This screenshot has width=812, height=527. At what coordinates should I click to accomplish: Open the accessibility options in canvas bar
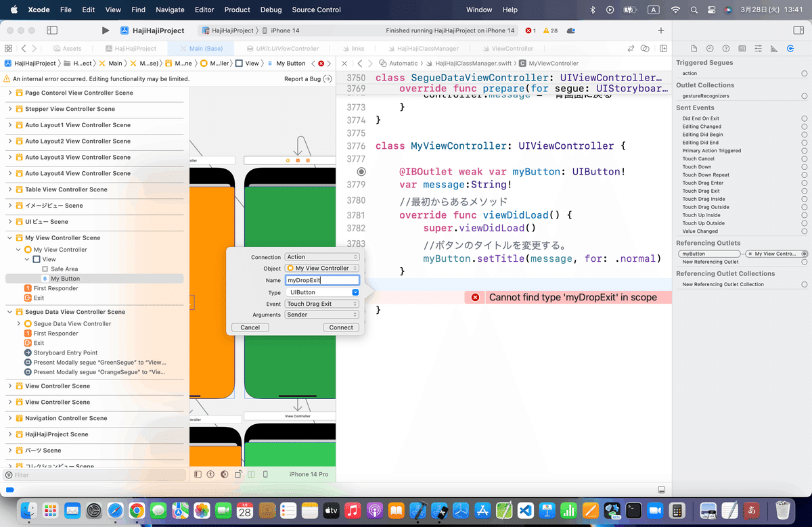[x=210, y=474]
